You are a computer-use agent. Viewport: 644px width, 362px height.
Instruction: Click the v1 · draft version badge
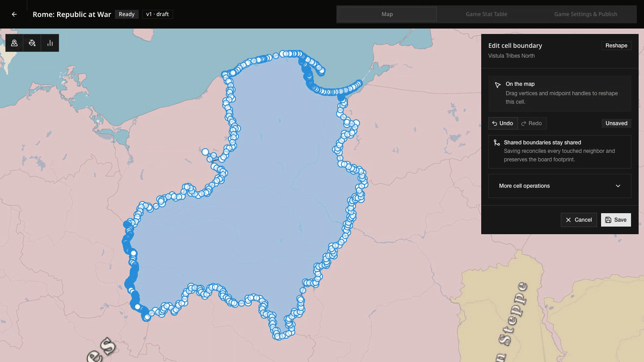pos(157,14)
